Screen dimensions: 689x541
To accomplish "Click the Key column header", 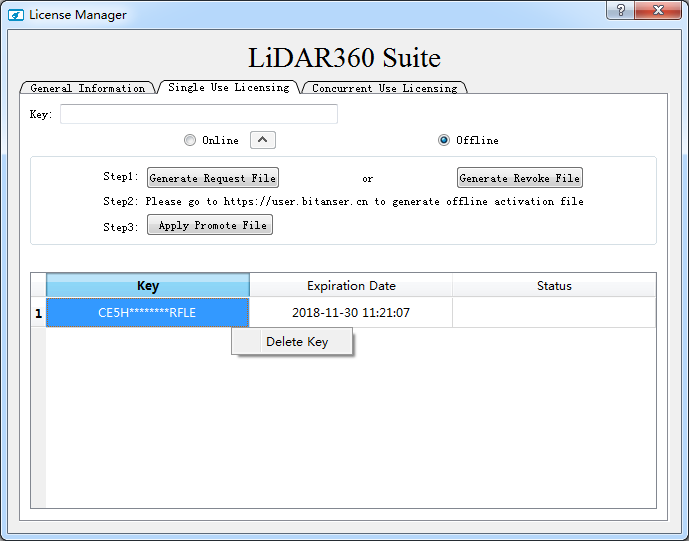I will 147,286.
